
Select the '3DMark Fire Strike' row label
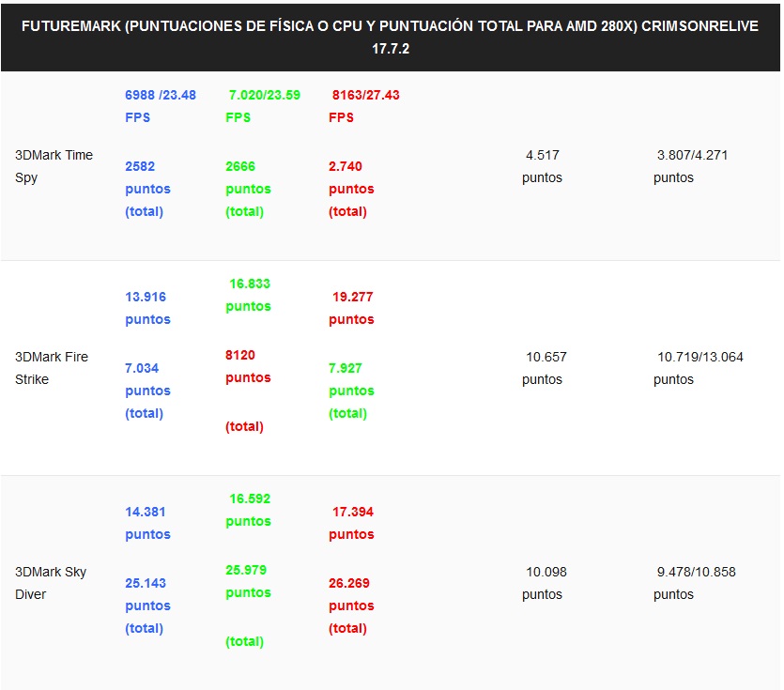(x=52, y=368)
